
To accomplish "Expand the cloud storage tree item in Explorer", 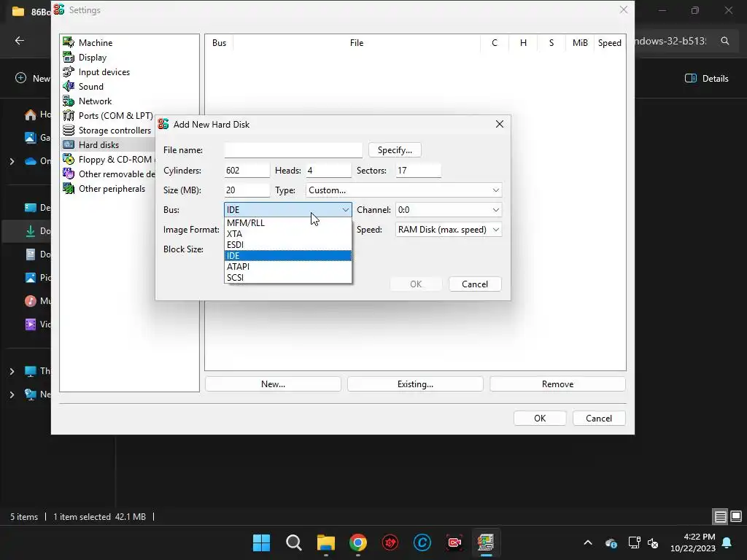I will [12, 161].
